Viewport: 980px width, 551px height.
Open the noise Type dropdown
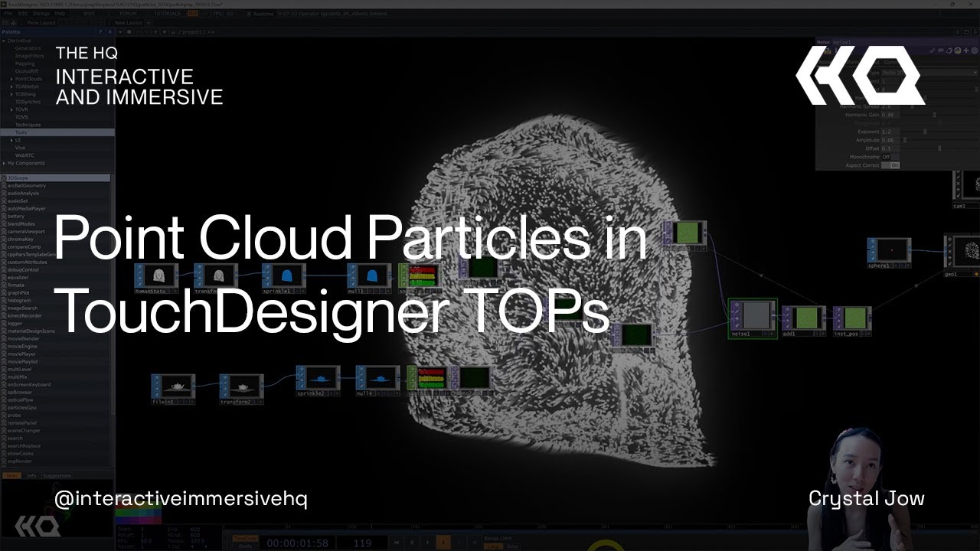click(x=929, y=73)
